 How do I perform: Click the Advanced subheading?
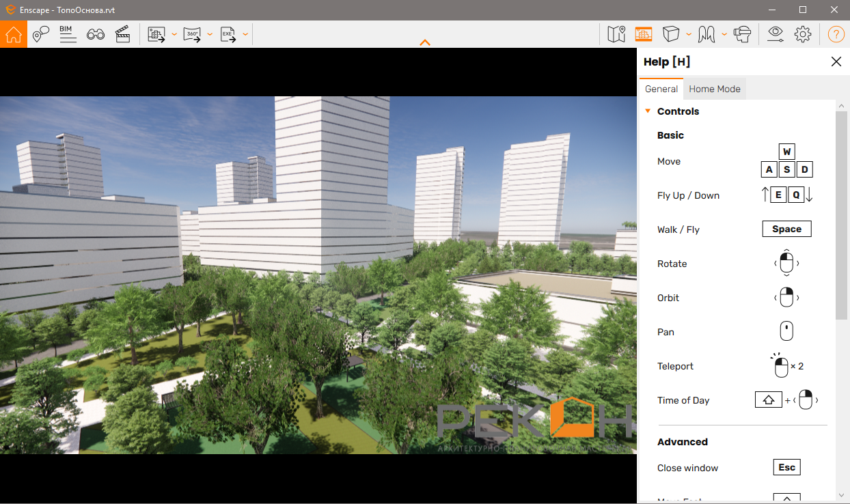(683, 442)
